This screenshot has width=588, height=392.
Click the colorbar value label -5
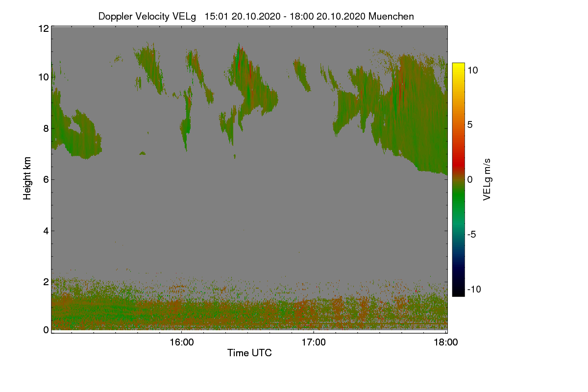tap(471, 234)
